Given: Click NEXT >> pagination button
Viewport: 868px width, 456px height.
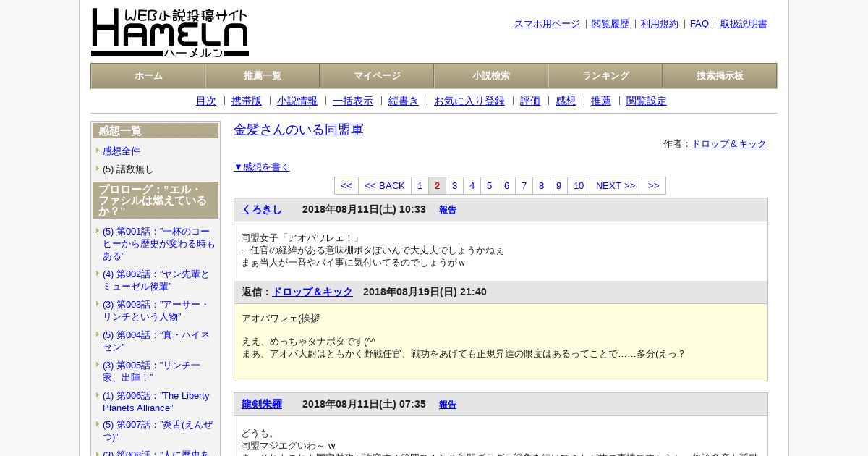Looking at the screenshot, I should [616, 185].
